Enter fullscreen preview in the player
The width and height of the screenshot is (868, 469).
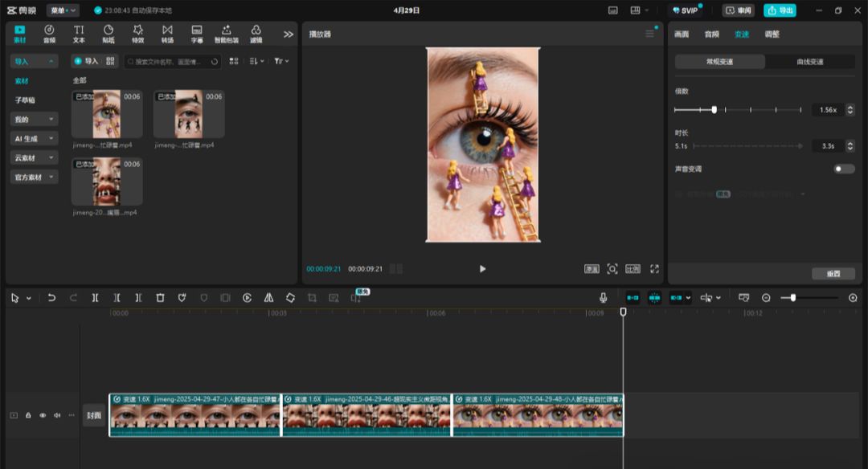click(x=654, y=269)
